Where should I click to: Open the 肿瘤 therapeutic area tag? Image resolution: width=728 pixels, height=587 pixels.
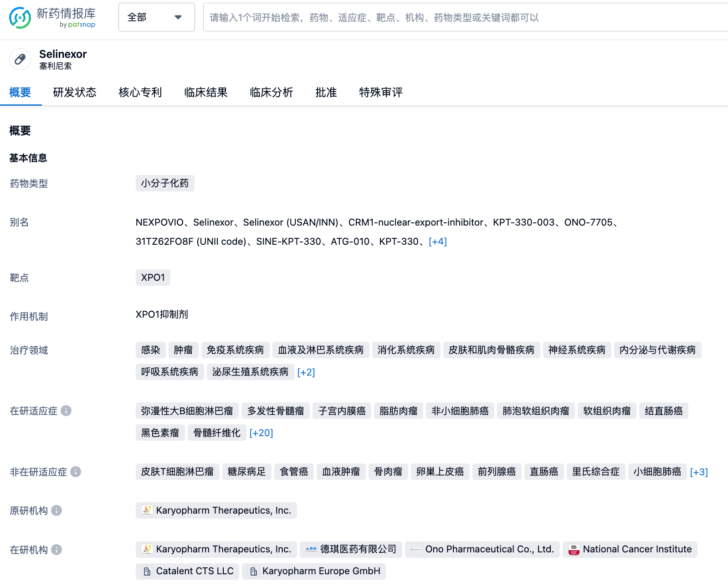point(183,350)
